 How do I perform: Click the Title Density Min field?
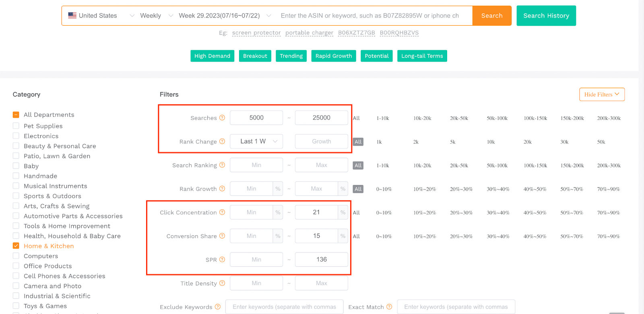[256, 283]
